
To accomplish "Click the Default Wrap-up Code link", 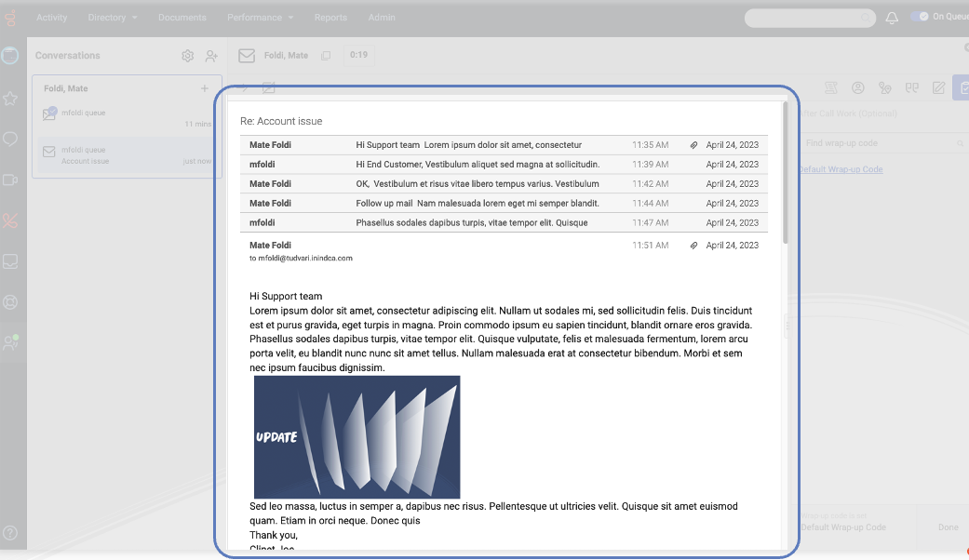I will tap(840, 168).
